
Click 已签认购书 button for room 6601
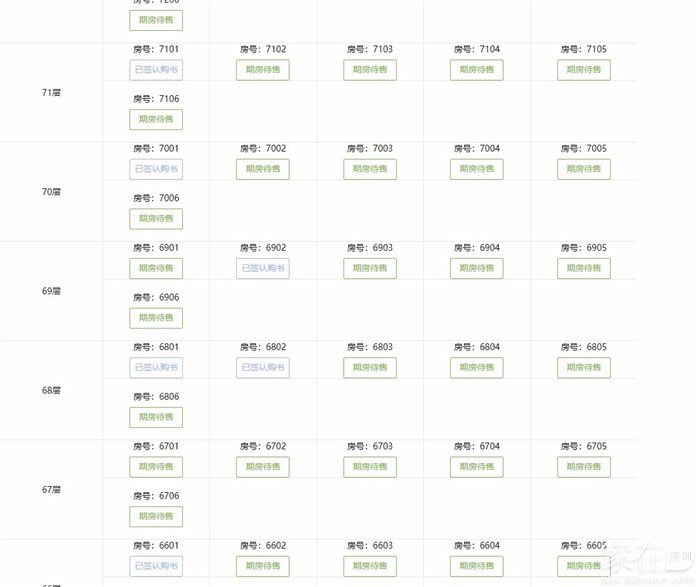tap(156, 566)
